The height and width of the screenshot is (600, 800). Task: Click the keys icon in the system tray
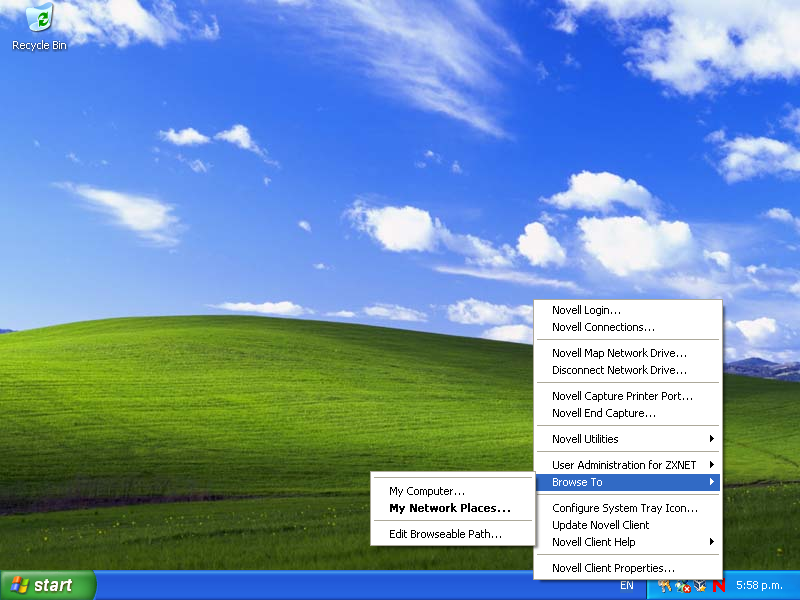pyautogui.click(x=664, y=586)
